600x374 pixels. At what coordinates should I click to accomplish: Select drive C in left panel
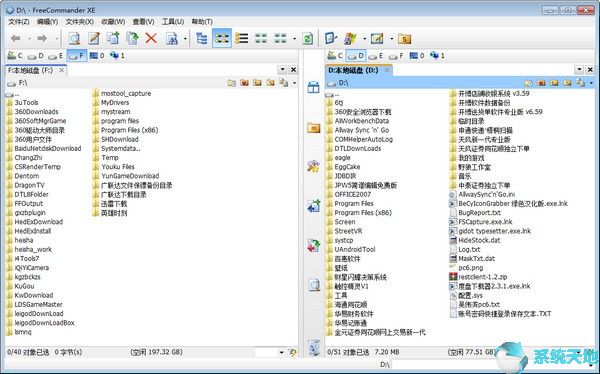point(15,56)
